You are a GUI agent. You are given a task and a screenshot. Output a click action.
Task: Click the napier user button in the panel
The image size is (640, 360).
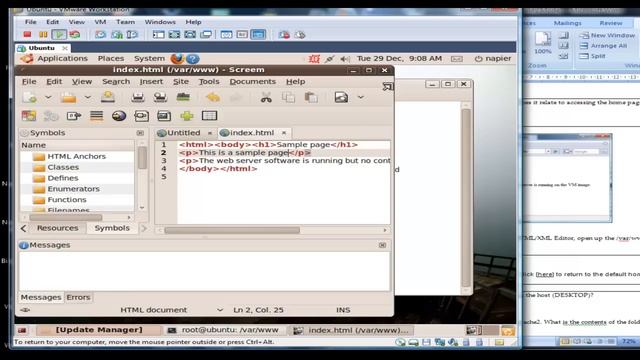point(493,59)
